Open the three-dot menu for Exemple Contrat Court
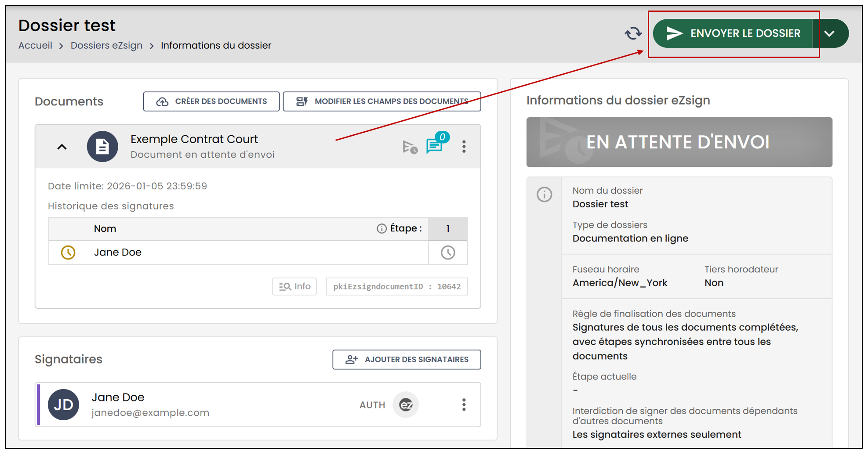This screenshot has width=868, height=451. point(464,147)
